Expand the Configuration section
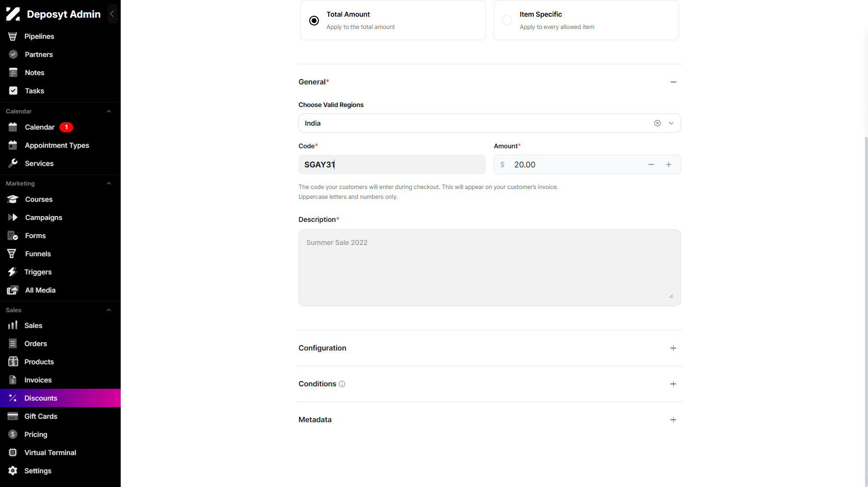The image size is (868, 487). [x=673, y=348]
